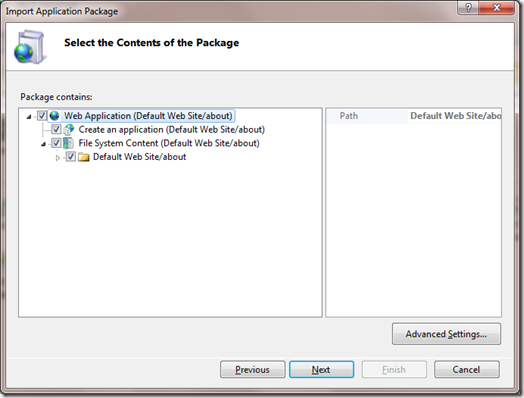Image resolution: width=524 pixels, height=398 pixels.
Task: Click the package wizard icon in the header
Action: tap(29, 47)
